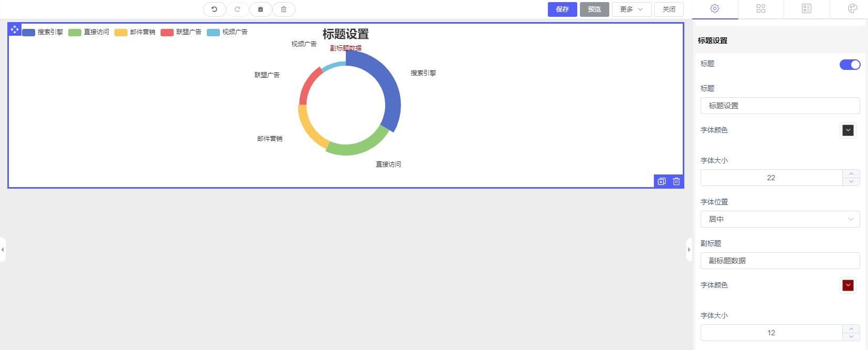
Task: Click the top toolbar trash icon
Action: pos(283,9)
